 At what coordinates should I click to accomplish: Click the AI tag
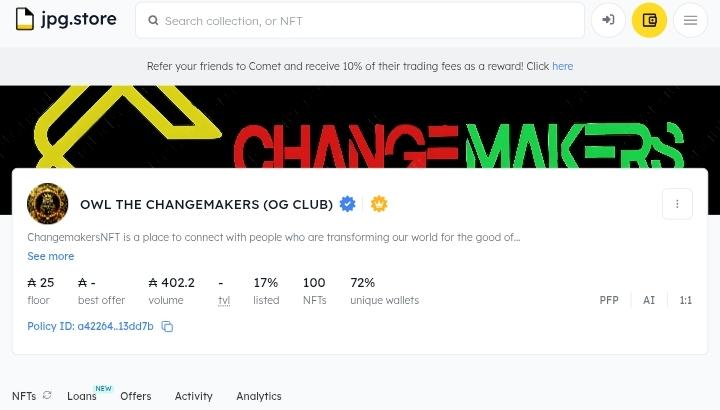(x=649, y=300)
